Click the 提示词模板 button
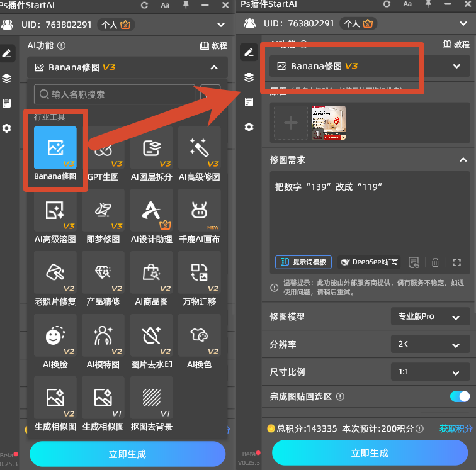The height and width of the screenshot is (470, 476). coord(303,262)
